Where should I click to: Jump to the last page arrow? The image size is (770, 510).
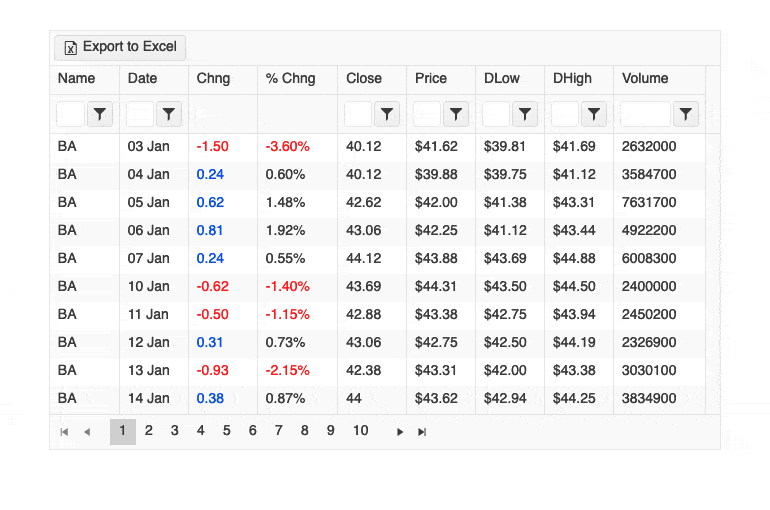[x=422, y=432]
